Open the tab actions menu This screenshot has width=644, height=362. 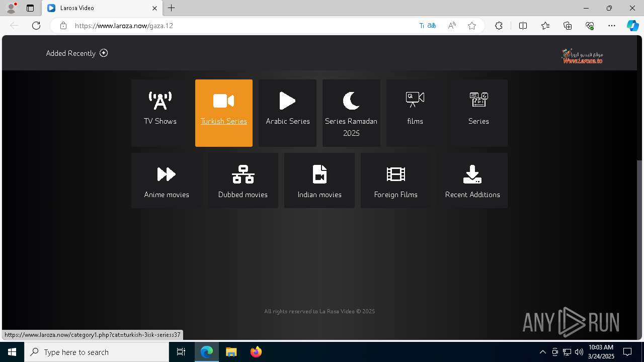pyautogui.click(x=30, y=8)
